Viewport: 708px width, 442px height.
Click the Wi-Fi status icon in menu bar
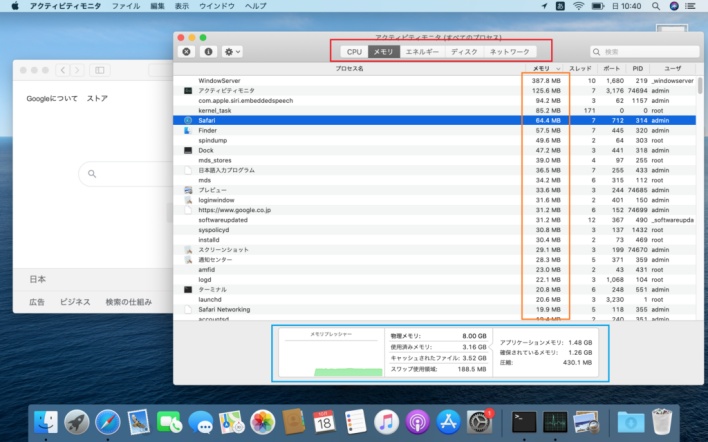(x=578, y=6)
